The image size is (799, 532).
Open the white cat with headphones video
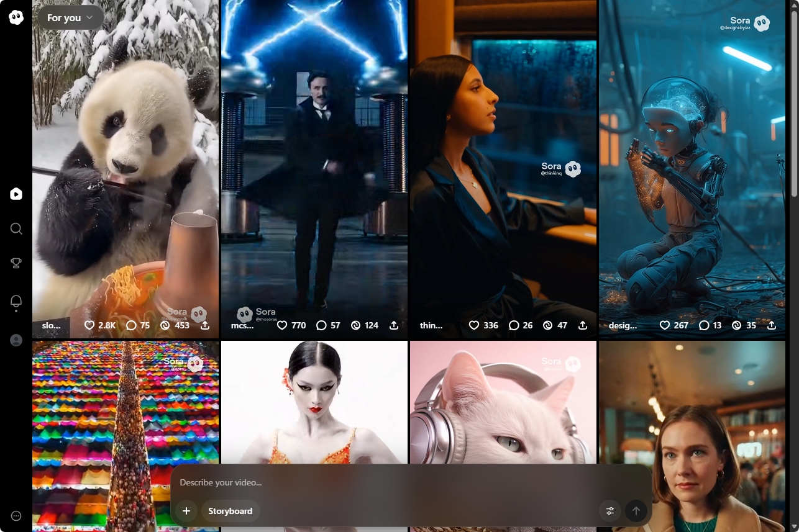tap(503, 404)
